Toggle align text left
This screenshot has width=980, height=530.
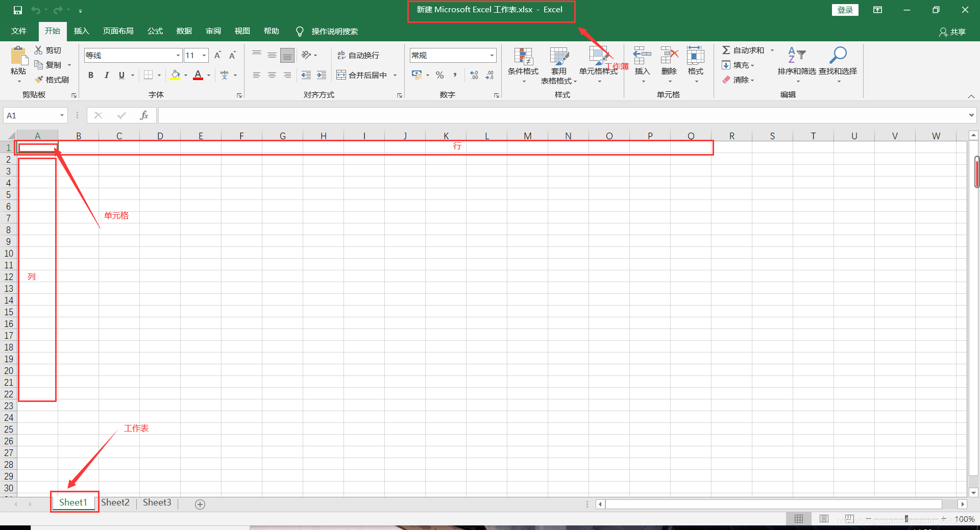click(257, 75)
